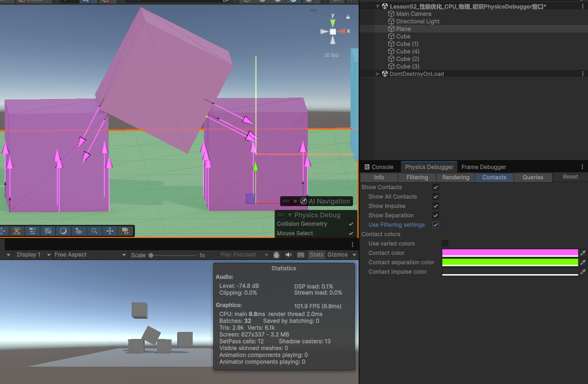Expand the DontDestroyOnLoad scene in Hierarchy
The height and width of the screenshot is (384, 588).
coord(378,74)
